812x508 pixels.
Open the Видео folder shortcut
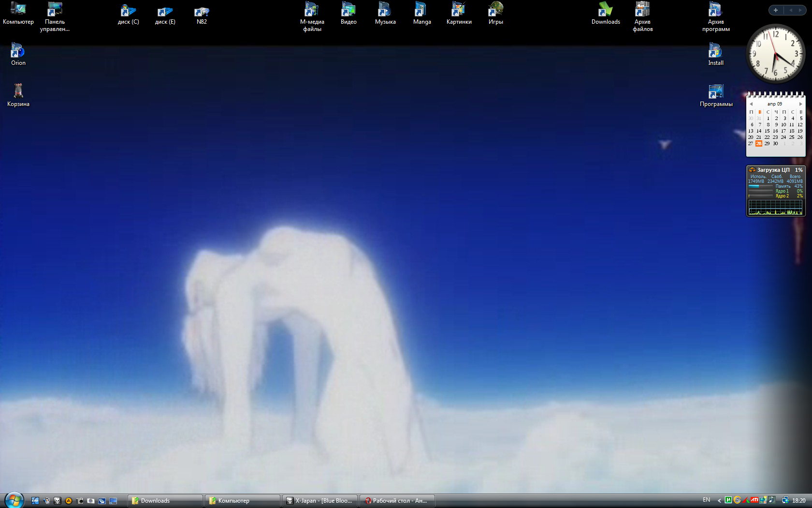tap(348, 13)
